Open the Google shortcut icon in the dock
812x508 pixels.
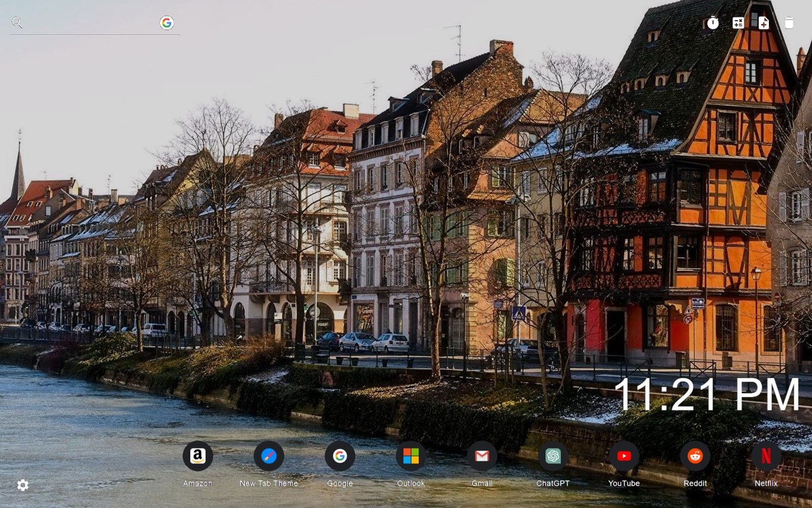click(340, 456)
